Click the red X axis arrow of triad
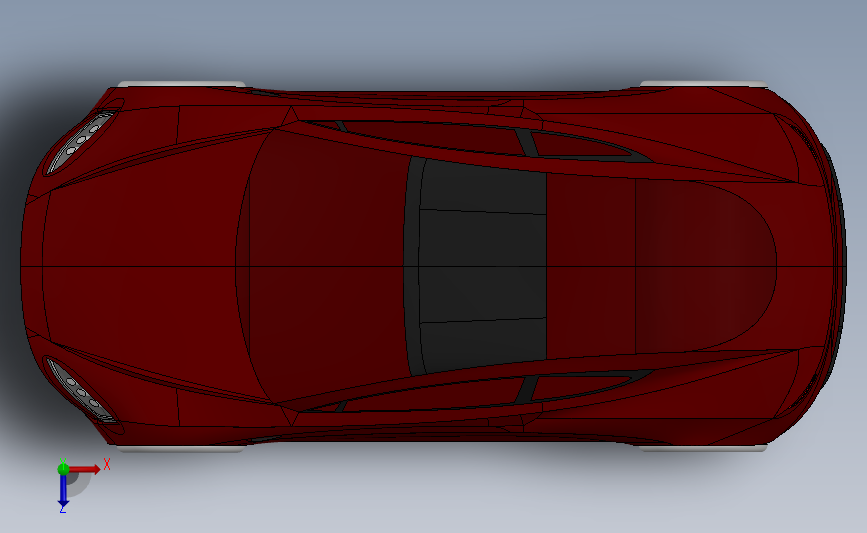 (84, 469)
